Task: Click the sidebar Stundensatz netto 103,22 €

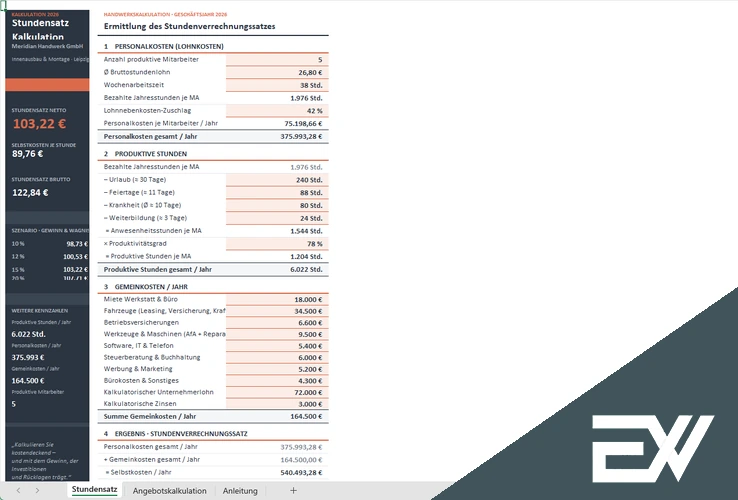Action: [40, 124]
